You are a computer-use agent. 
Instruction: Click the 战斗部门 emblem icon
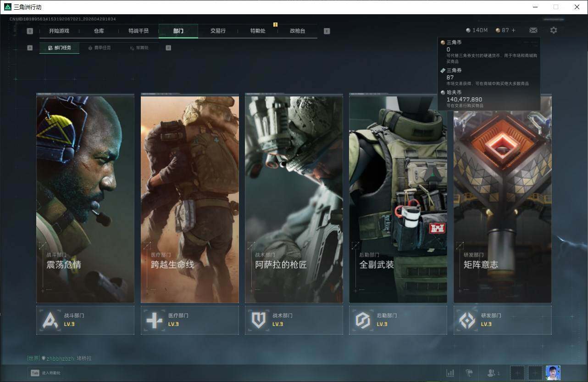50,320
